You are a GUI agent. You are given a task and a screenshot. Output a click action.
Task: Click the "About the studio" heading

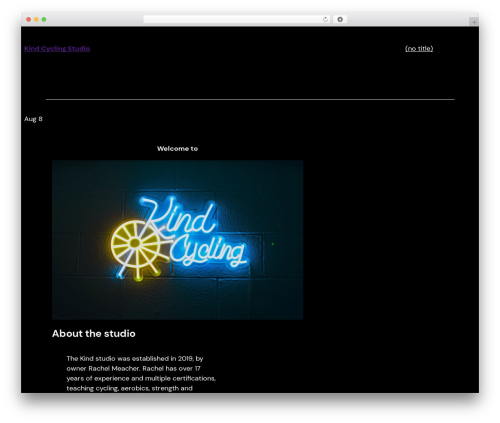pyautogui.click(x=94, y=334)
